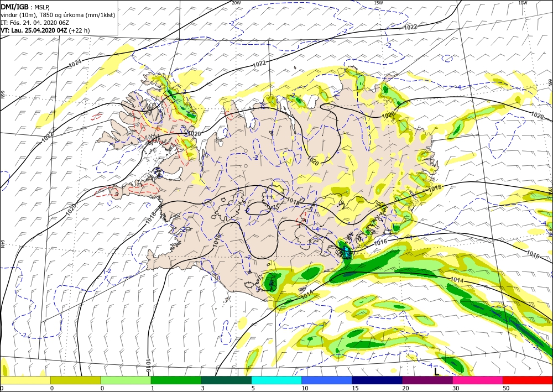Click the legend value '10'
This screenshot has width=553, height=392.
(305, 388)
